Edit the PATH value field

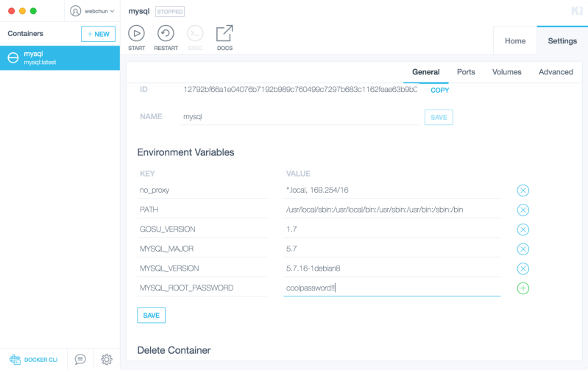[392, 210]
